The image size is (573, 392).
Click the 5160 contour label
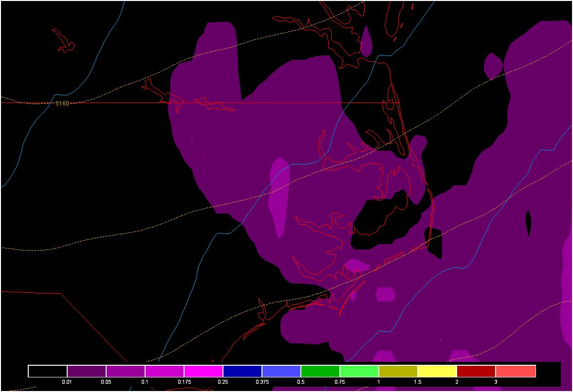(x=62, y=104)
